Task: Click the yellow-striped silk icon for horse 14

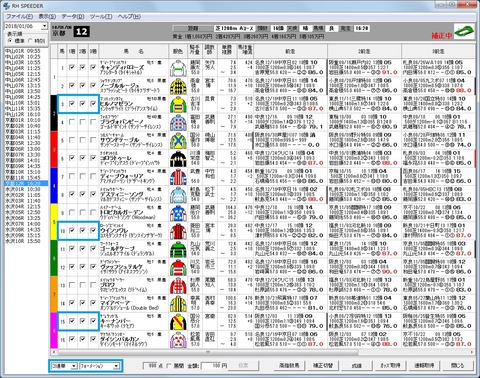Action: click(178, 303)
